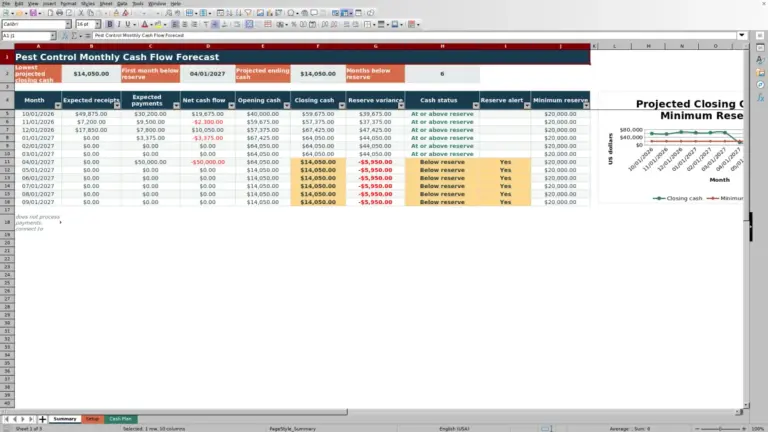Toggle center vertically alignment
Image resolution: width=768 pixels, height=432 pixels.
215,24
